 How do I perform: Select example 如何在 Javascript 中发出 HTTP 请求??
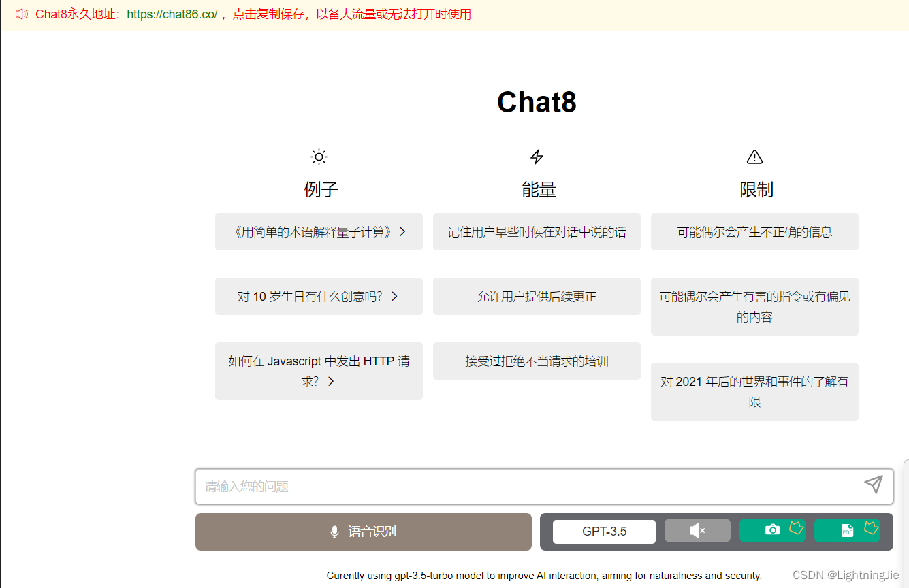point(319,372)
